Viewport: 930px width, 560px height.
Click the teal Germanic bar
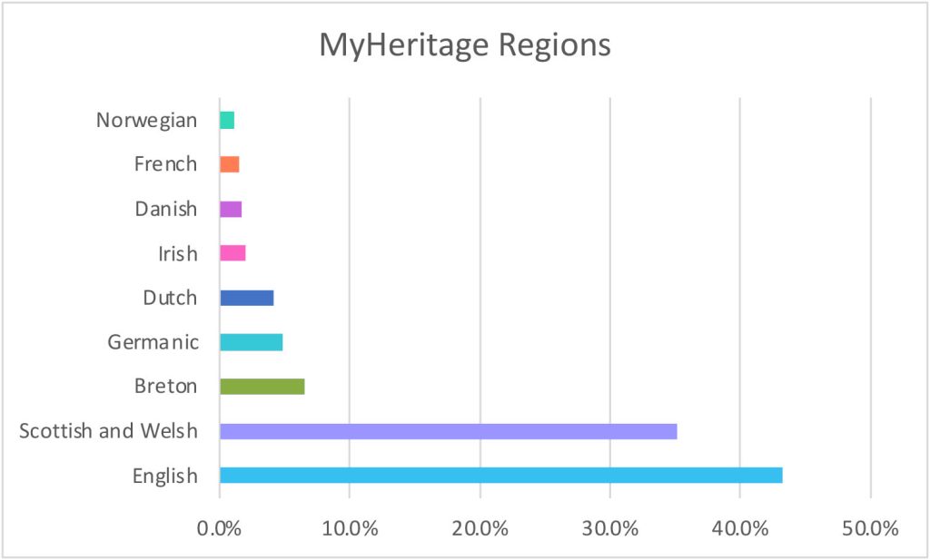(x=251, y=342)
